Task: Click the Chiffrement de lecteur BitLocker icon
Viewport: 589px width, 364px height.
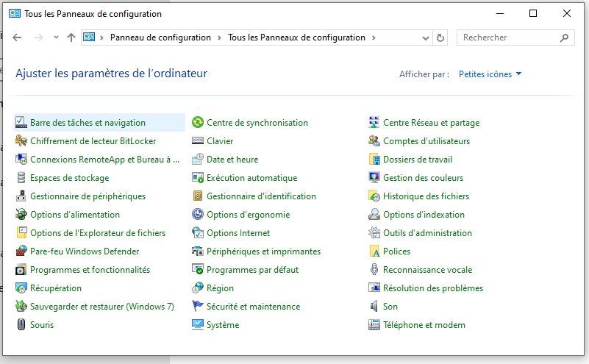Action: [x=21, y=141]
